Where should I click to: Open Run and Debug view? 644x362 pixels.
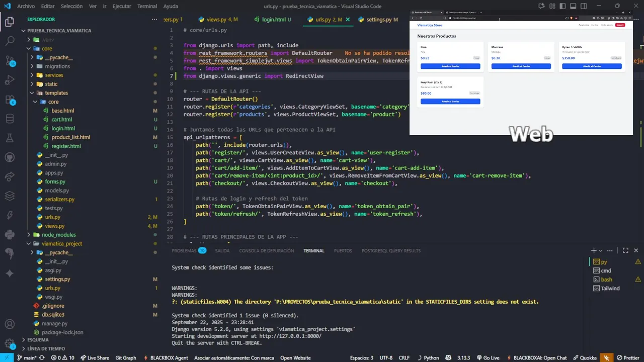point(9,80)
